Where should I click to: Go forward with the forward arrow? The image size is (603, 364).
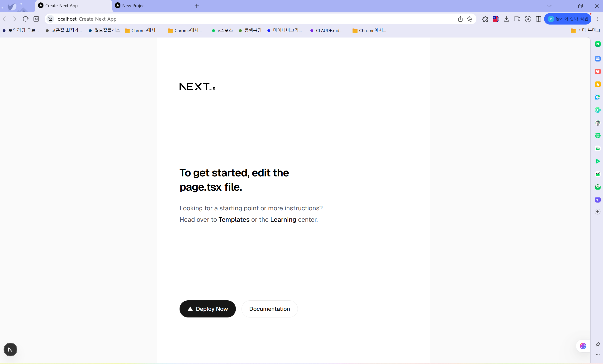tap(15, 19)
